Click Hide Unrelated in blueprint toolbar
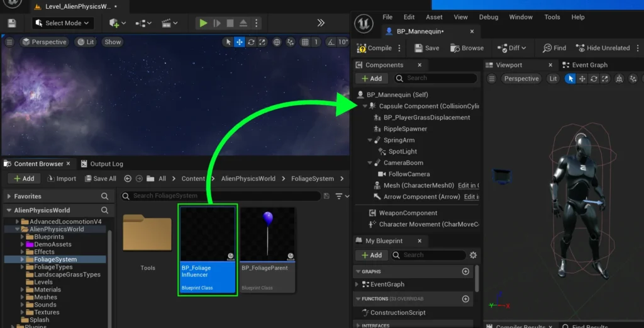Image resolution: width=644 pixels, height=328 pixels. click(x=602, y=48)
